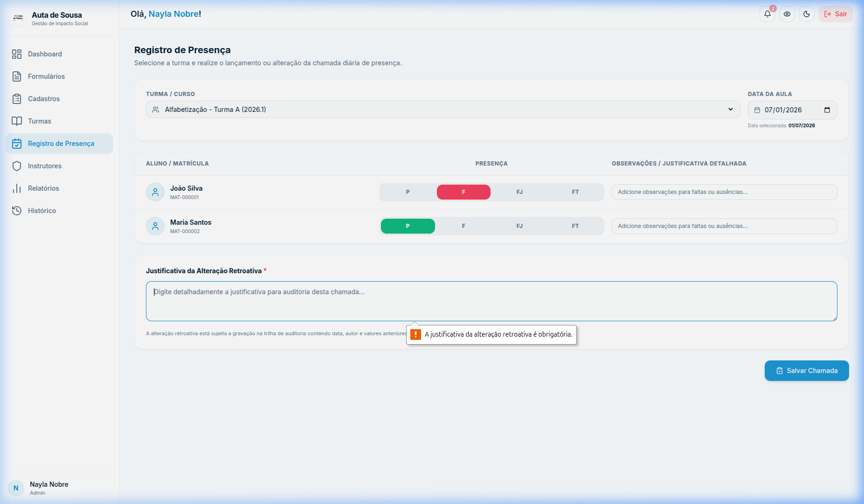The height and width of the screenshot is (504, 864).
Task: Click the Auta de Sousa logo
Action: 18,18
